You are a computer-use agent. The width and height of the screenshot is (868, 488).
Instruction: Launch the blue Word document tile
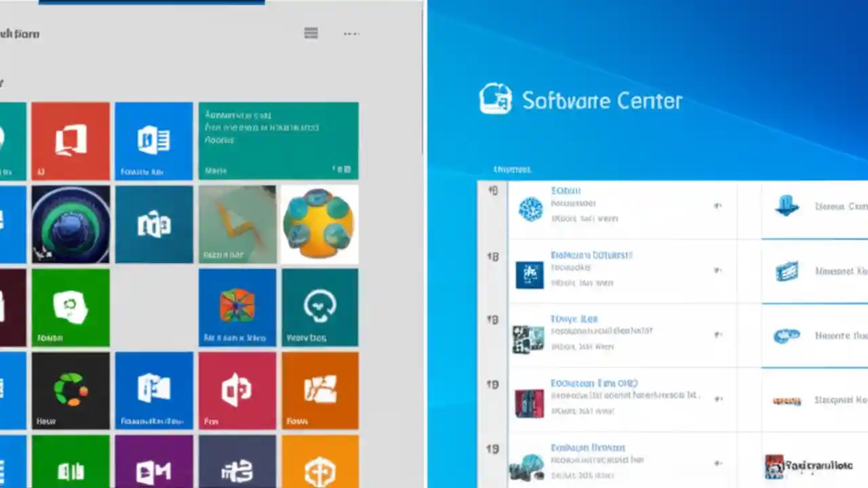[153, 140]
